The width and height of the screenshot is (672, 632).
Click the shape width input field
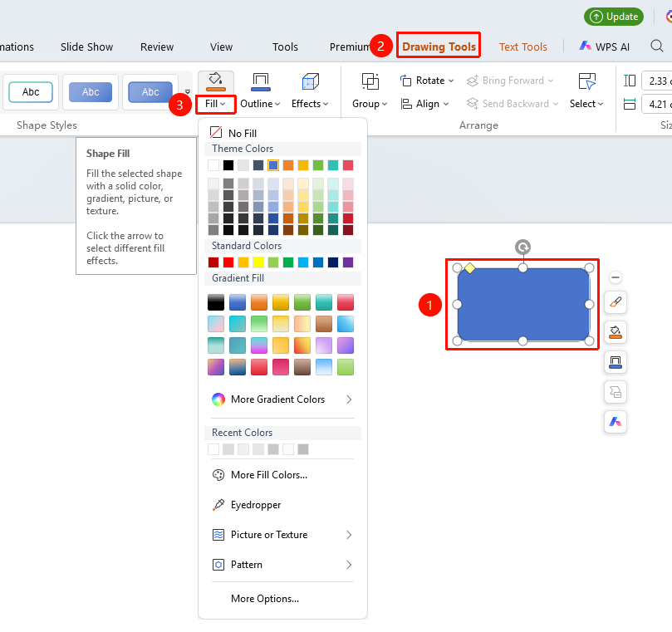[x=657, y=104]
